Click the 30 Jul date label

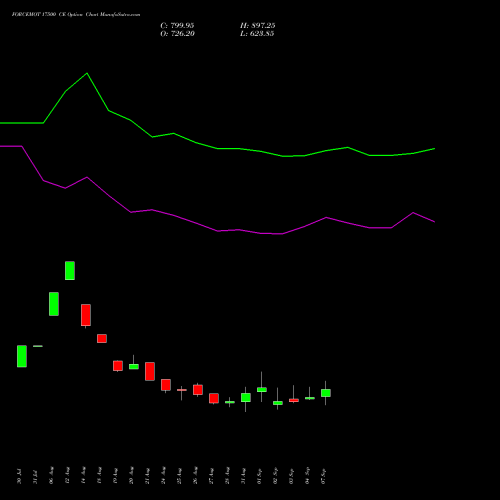(x=19, y=476)
